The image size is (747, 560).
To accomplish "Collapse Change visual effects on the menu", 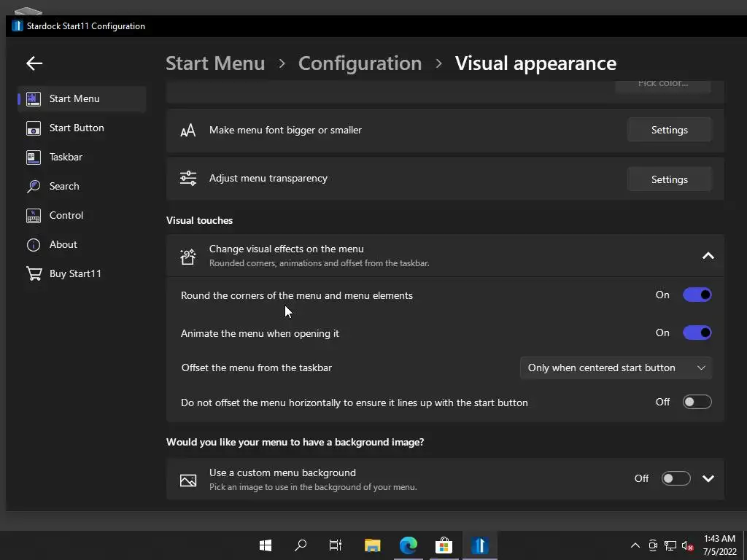I will (708, 256).
